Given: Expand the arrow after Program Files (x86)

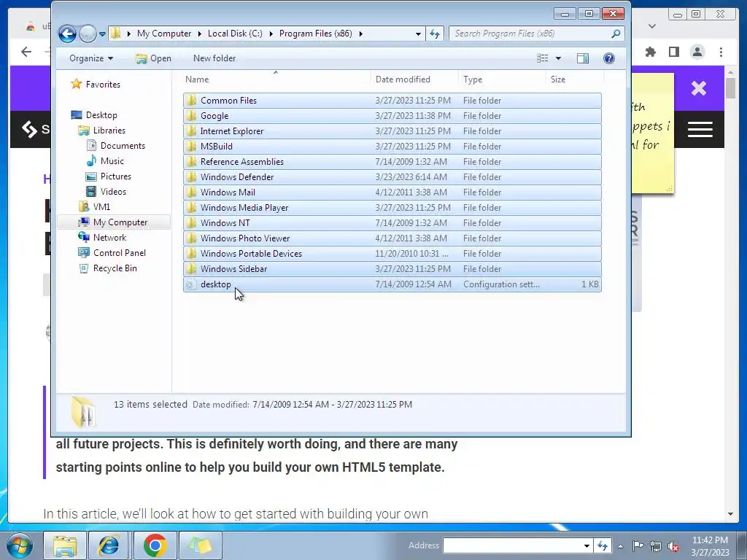Looking at the screenshot, I should click(360, 34).
